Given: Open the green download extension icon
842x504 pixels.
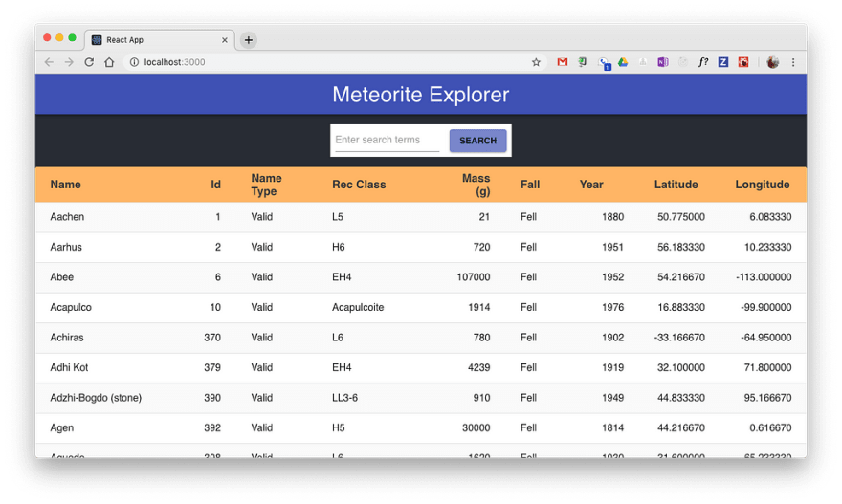Looking at the screenshot, I should (x=582, y=62).
